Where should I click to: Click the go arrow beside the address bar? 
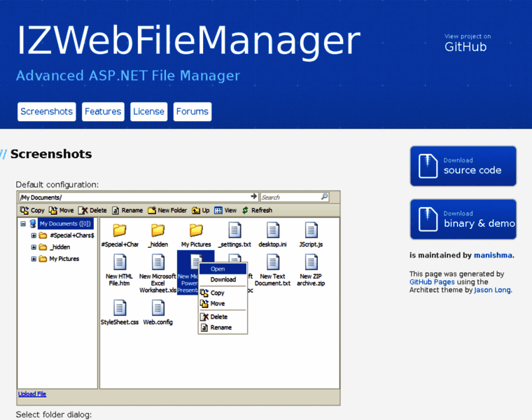(x=254, y=197)
